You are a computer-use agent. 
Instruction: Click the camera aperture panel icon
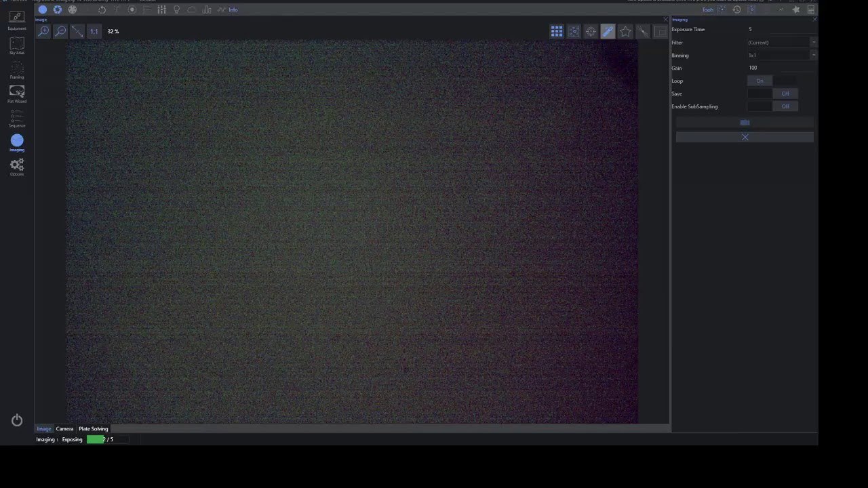pos(58,9)
